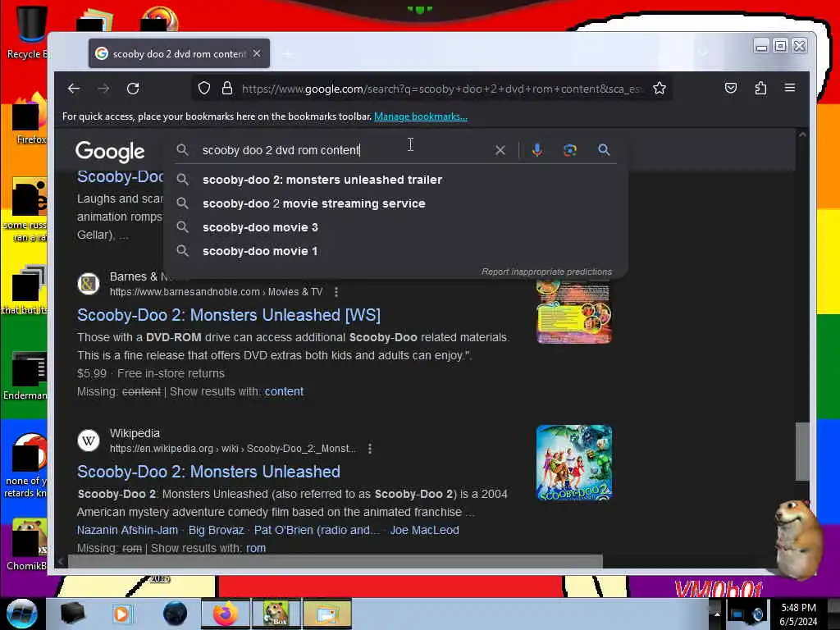840x630 pixels.
Task: Click Report inappropriate predictions
Action: [546, 272]
